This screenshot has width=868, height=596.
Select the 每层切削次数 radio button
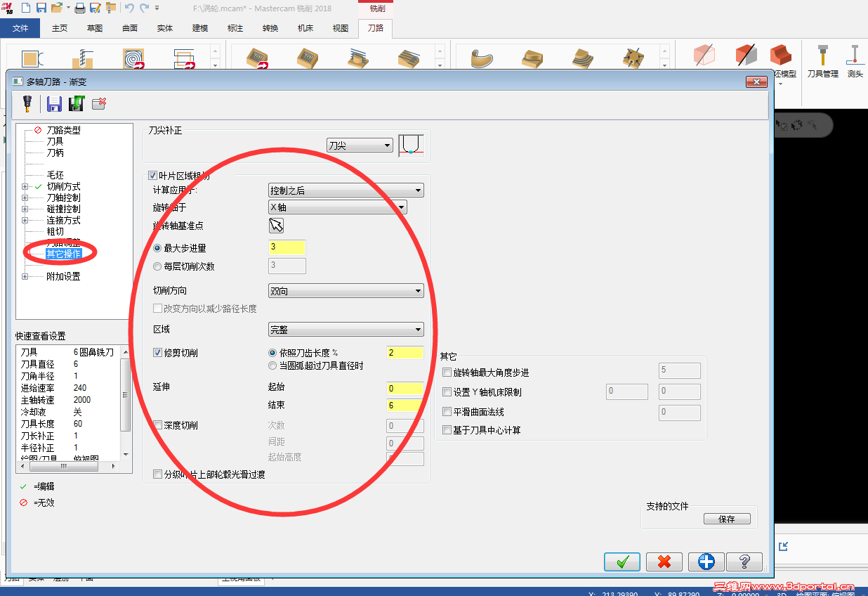click(157, 266)
